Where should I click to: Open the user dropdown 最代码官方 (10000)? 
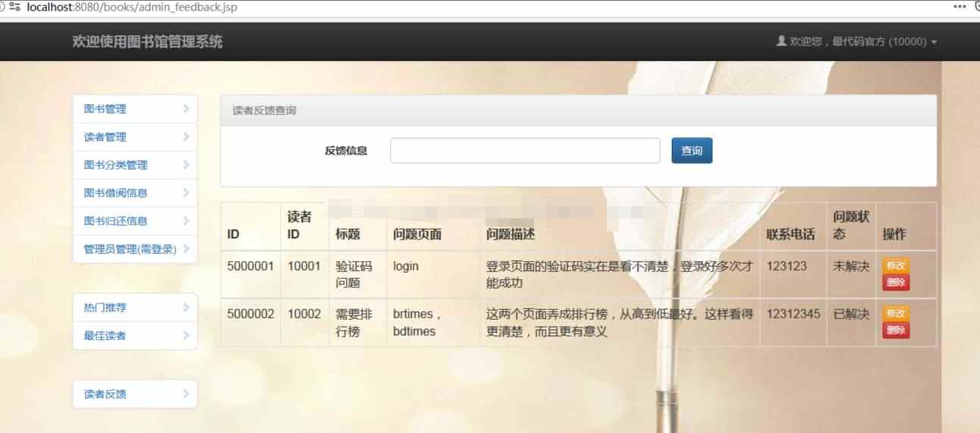856,42
